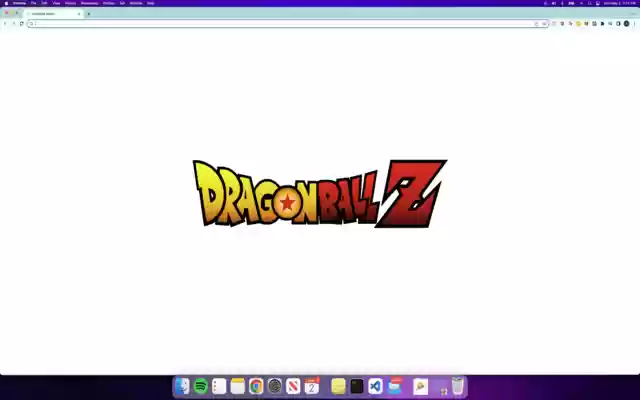The height and width of the screenshot is (400, 640).
Task: Open Chrome three-dot menu
Action: pos(634,24)
